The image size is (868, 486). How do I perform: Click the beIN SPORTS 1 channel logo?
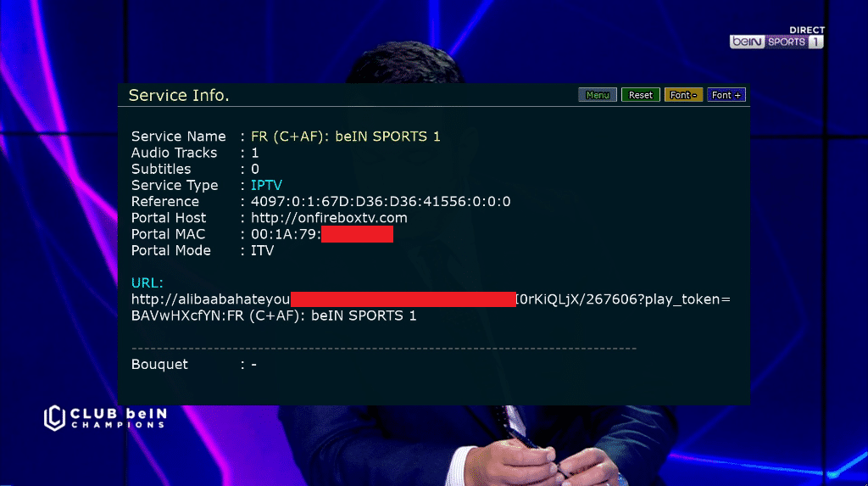[776, 42]
